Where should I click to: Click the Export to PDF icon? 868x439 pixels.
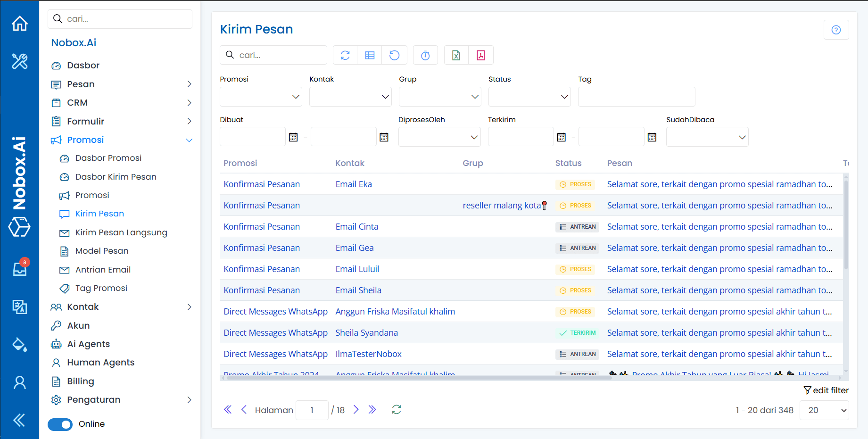(x=480, y=55)
